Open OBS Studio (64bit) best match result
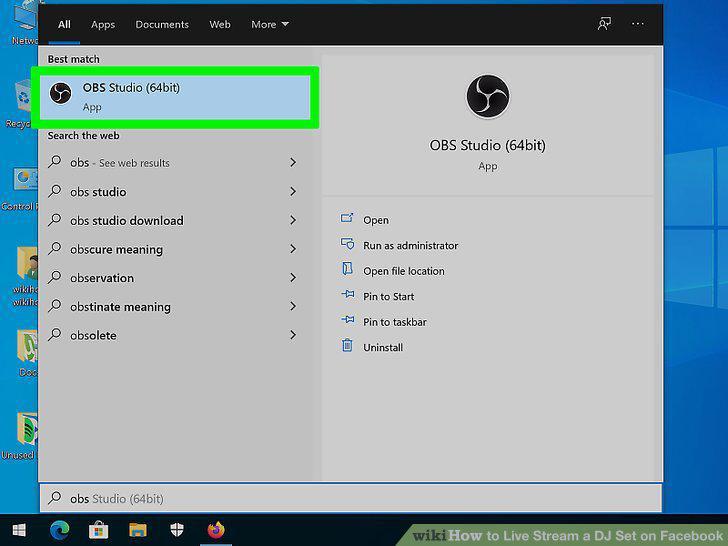The height and width of the screenshot is (546, 728). [x=175, y=98]
